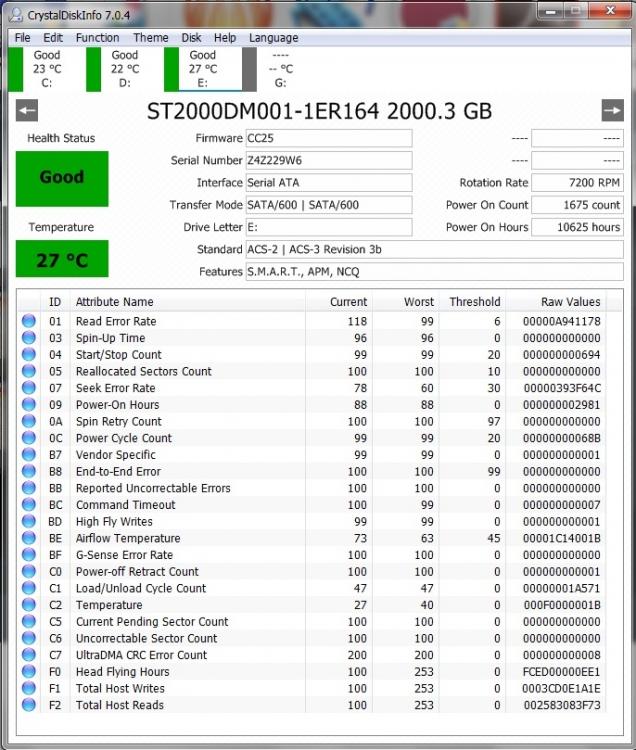Click status orb for Spin Retry Count
The height and width of the screenshot is (750, 636).
[x=29, y=421]
